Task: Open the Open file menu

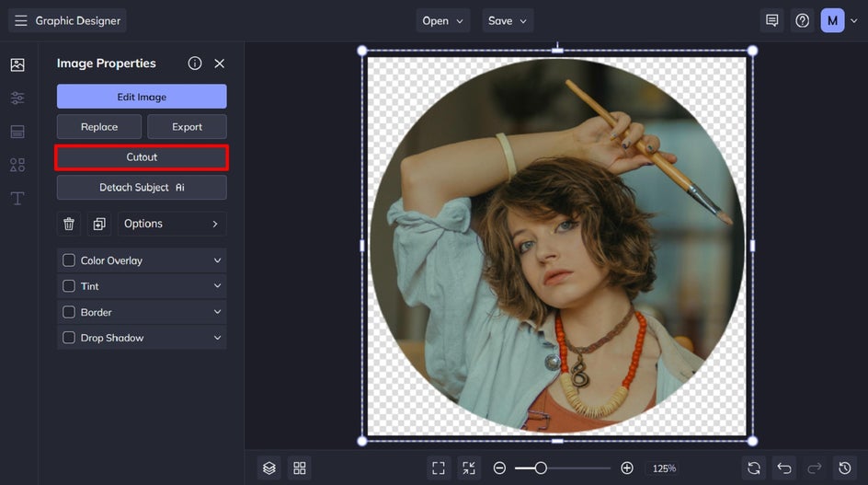Action: tap(443, 20)
